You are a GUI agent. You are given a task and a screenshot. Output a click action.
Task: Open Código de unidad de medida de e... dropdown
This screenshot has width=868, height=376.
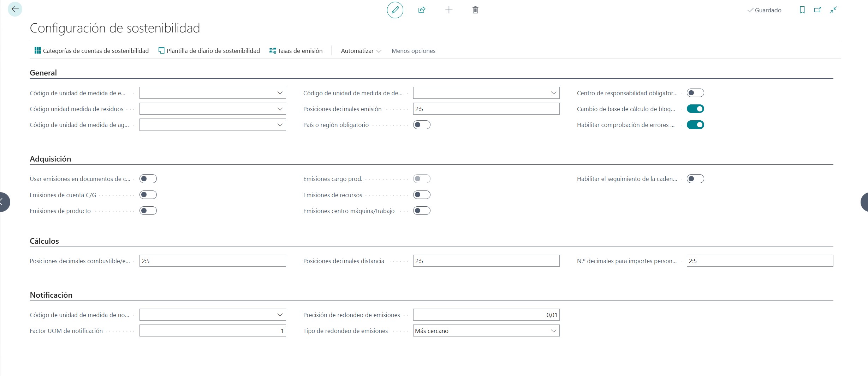pos(280,93)
